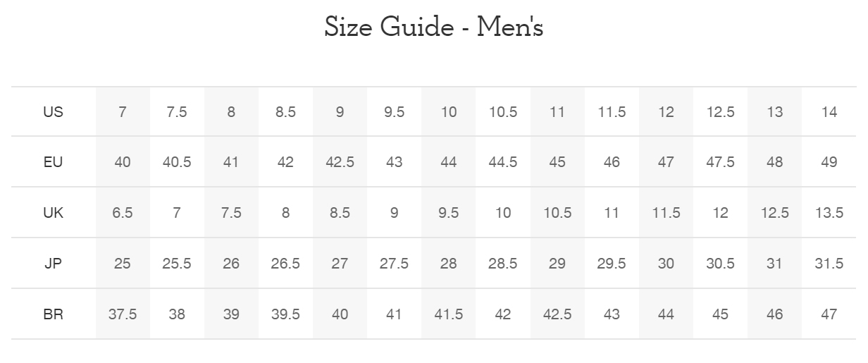Select BR size 37.5 cell
The height and width of the screenshot is (363, 868).
[x=123, y=314]
